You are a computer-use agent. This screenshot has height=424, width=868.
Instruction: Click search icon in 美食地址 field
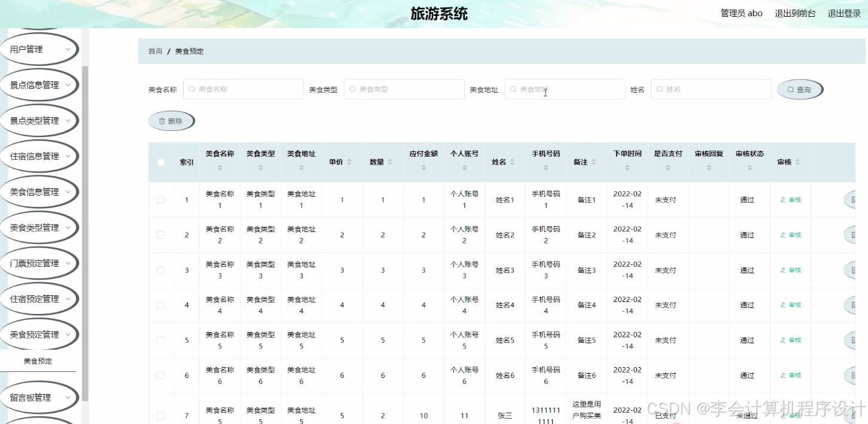[513, 89]
